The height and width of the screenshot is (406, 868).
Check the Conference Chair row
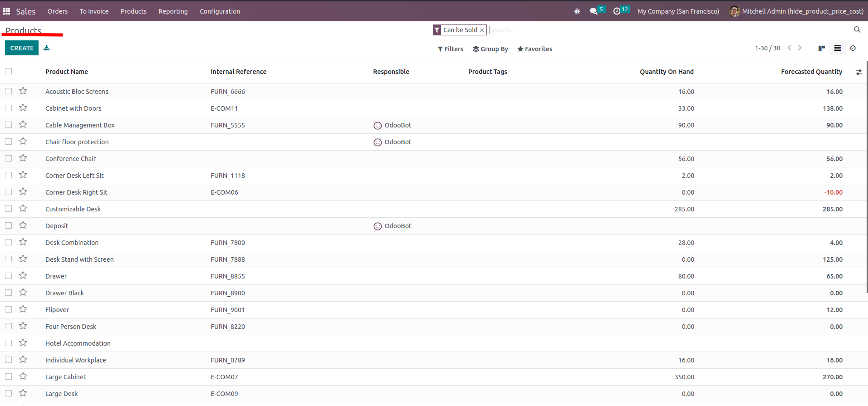point(8,158)
